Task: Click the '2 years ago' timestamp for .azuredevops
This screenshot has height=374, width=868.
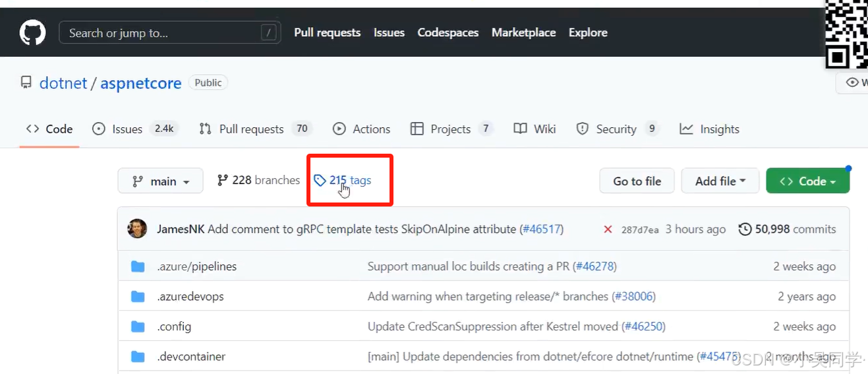Action: 807,296
